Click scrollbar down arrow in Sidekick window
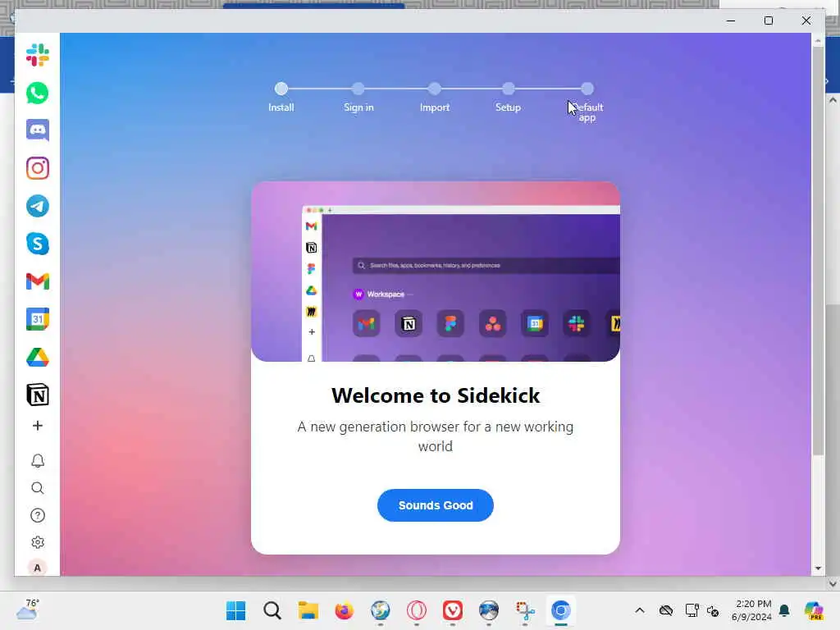Screen dimensions: 840x630 click(818, 568)
